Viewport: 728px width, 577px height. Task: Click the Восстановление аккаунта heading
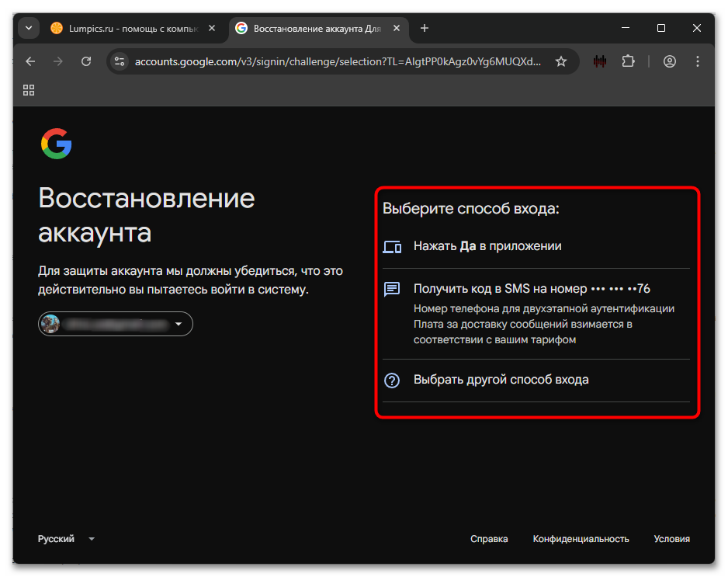tap(146, 215)
